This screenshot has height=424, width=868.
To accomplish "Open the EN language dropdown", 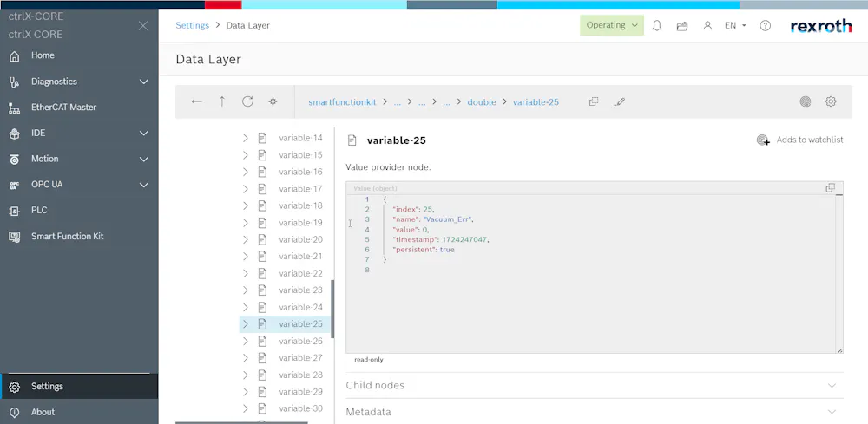I will [x=736, y=25].
